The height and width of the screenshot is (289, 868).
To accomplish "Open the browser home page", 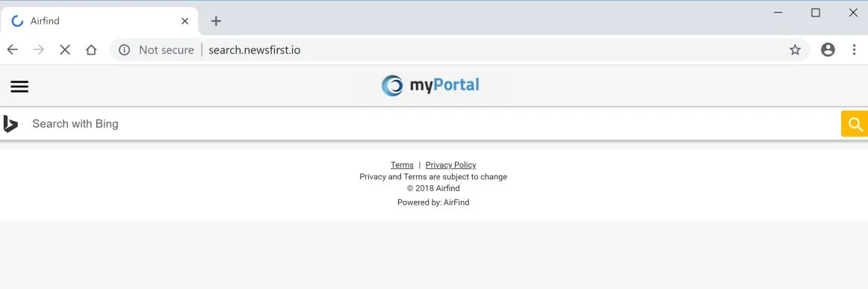I will coord(91,50).
